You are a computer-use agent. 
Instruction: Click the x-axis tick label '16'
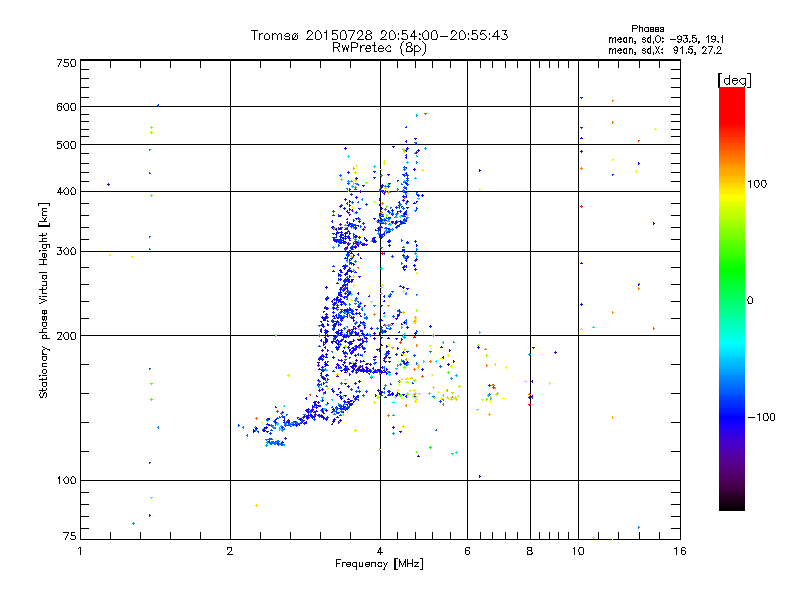[x=680, y=551]
